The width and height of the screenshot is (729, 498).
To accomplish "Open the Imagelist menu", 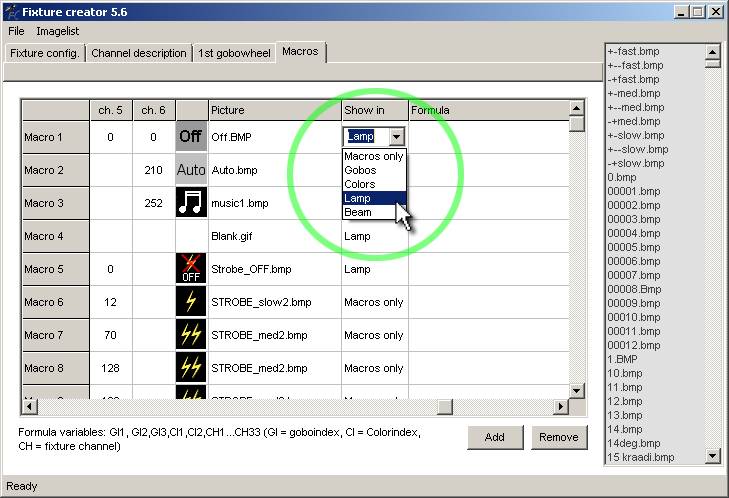I will (x=58, y=32).
